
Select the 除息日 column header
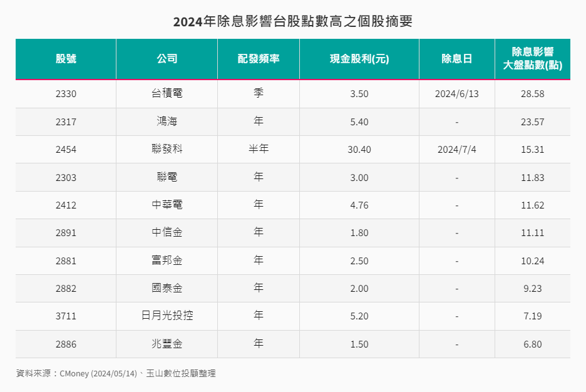coord(456,59)
